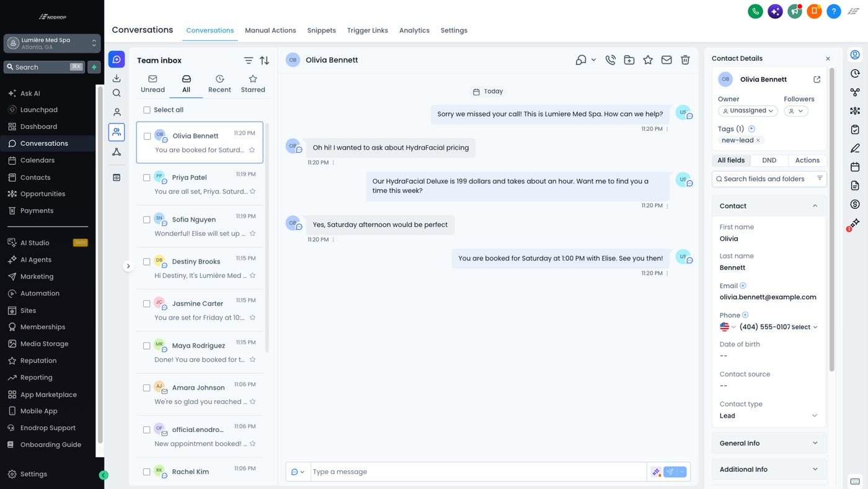The height and width of the screenshot is (489, 868).
Task: Open the filter icon in Team inbox
Action: 249,60
